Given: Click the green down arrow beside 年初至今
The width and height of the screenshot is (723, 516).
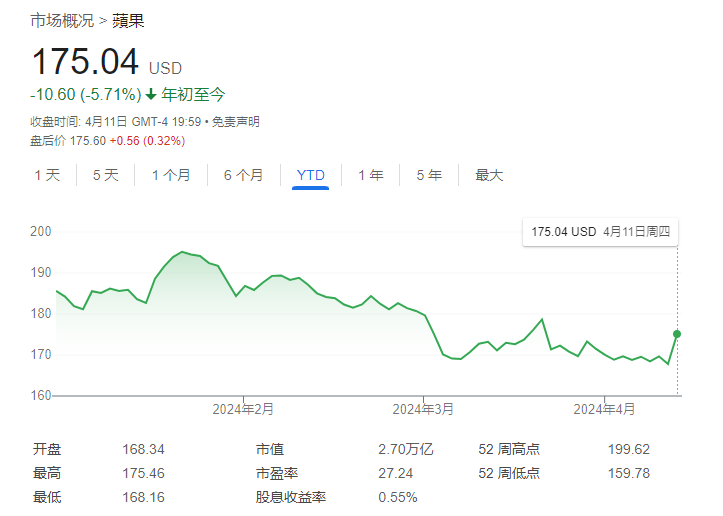Looking at the screenshot, I should [151, 95].
